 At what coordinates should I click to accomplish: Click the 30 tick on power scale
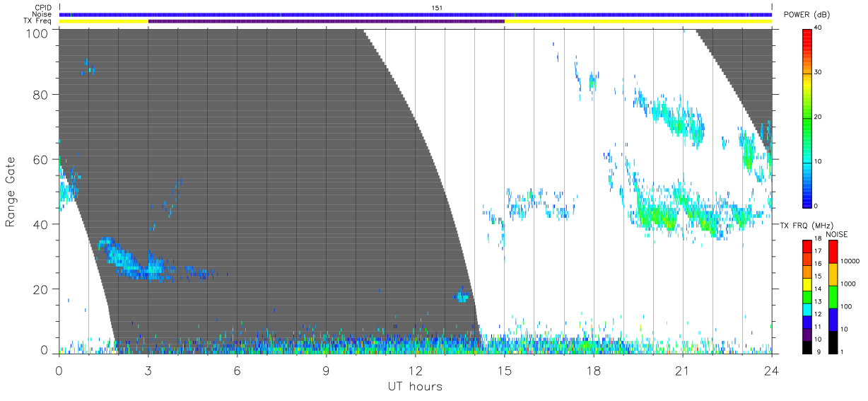click(x=819, y=72)
